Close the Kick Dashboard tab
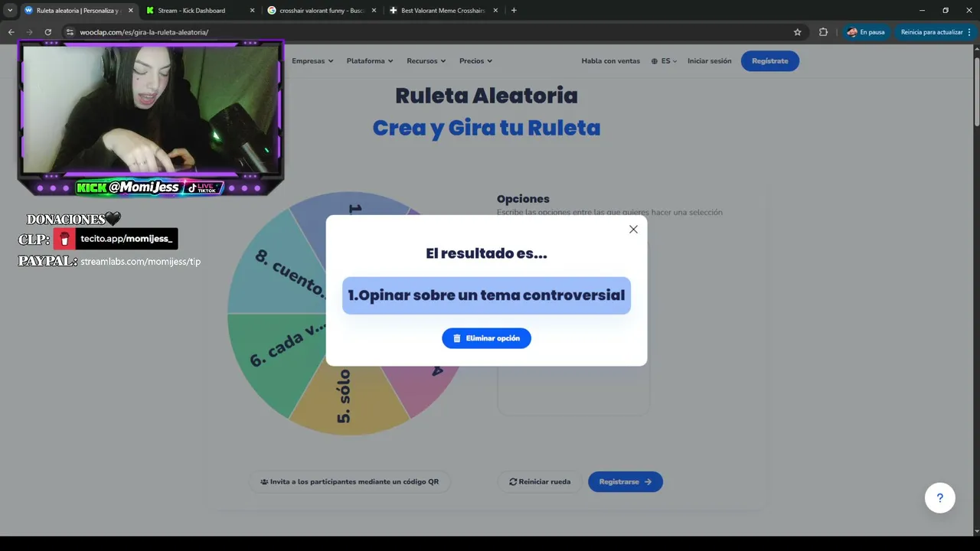This screenshot has width=980, height=551. point(252,11)
